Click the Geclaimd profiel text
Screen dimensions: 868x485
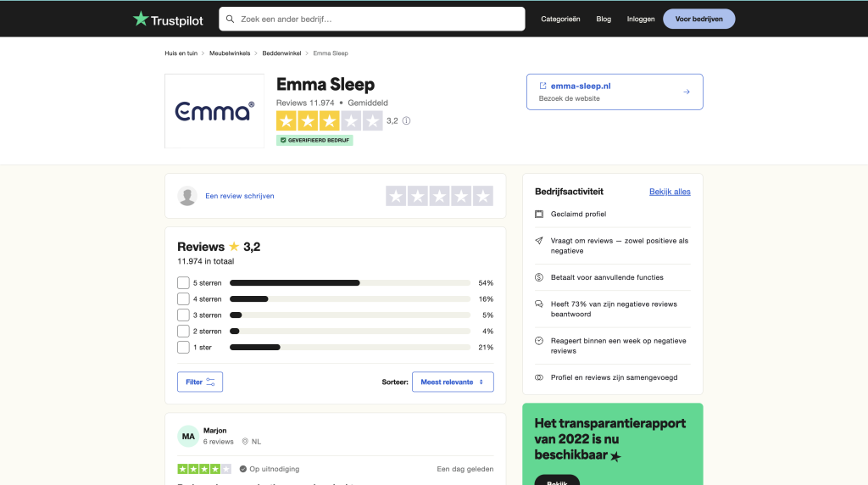click(578, 215)
